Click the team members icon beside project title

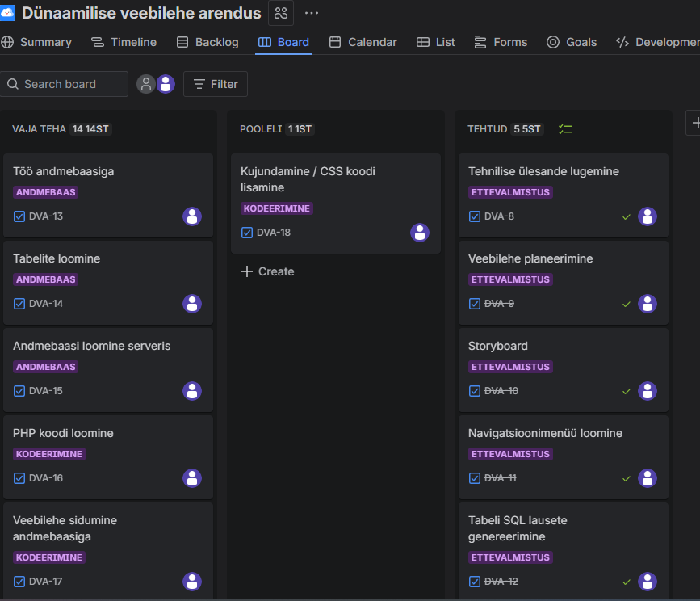[281, 13]
